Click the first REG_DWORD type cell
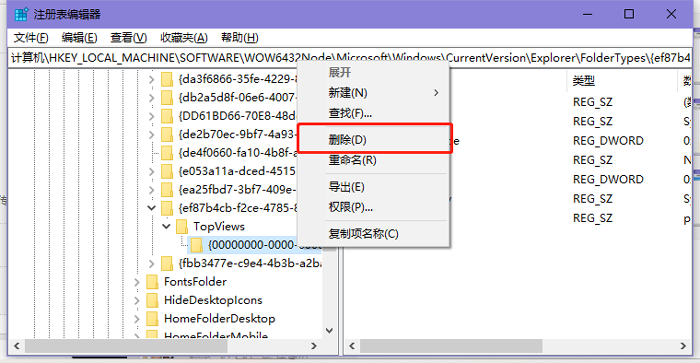The image size is (700, 363). click(x=608, y=141)
